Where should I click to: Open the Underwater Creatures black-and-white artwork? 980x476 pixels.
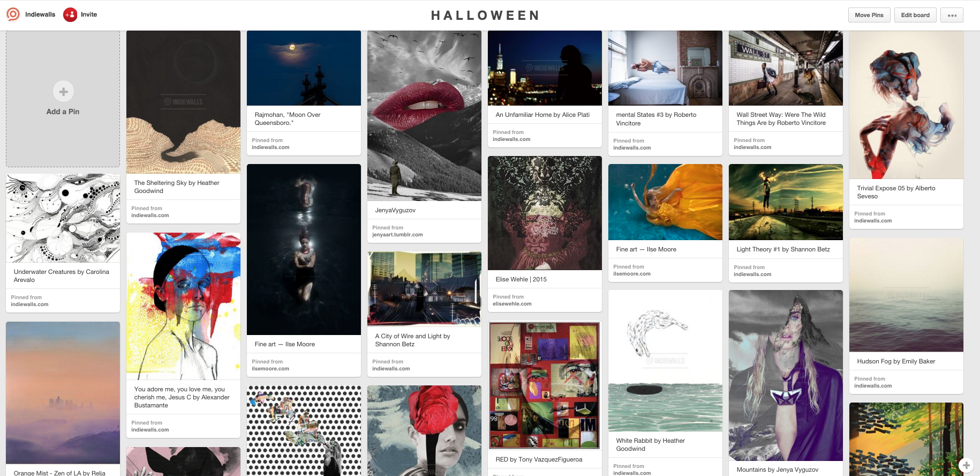(x=63, y=218)
